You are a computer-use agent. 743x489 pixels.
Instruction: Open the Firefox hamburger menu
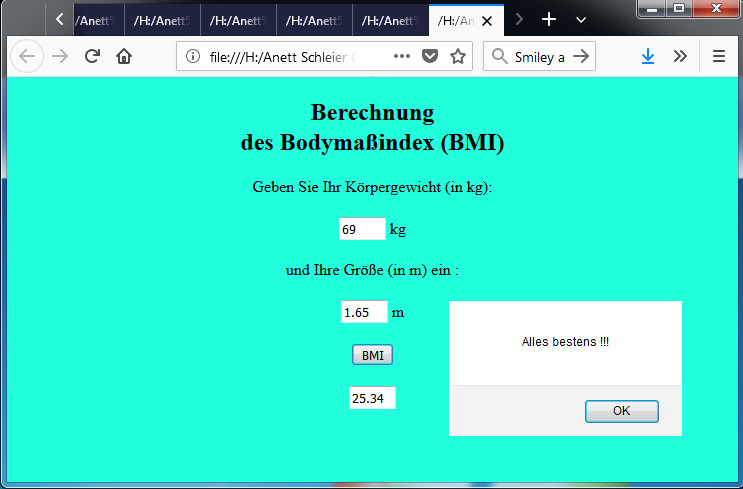[718, 57]
